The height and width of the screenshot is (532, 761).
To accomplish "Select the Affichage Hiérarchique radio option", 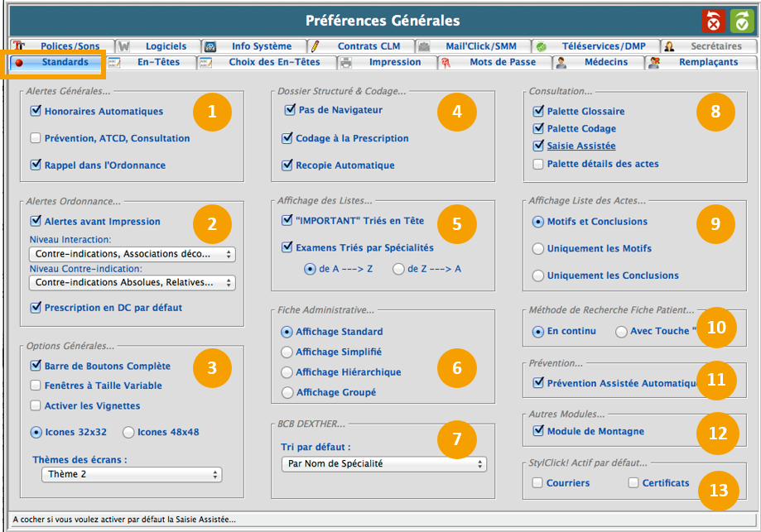I will [287, 372].
